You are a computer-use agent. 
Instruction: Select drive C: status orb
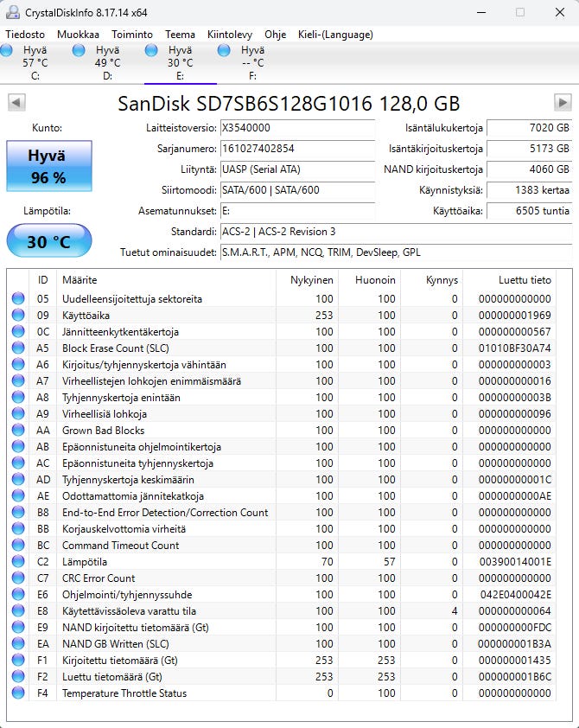pos(8,51)
